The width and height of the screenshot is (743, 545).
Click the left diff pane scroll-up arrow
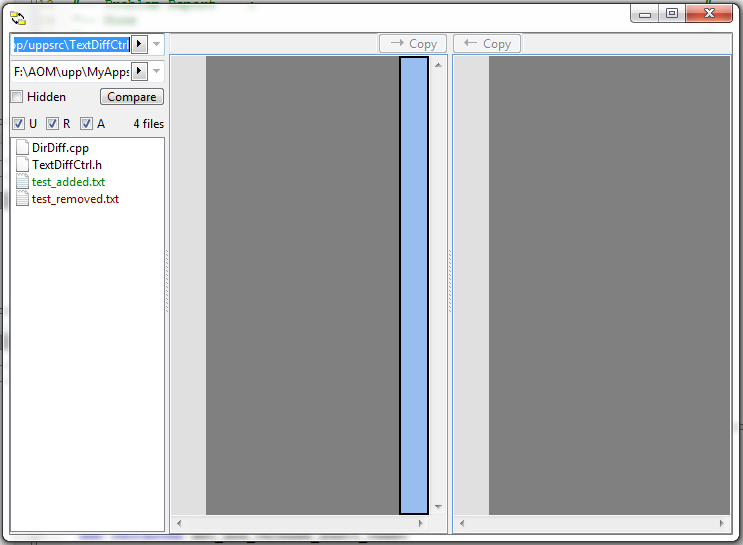point(438,63)
